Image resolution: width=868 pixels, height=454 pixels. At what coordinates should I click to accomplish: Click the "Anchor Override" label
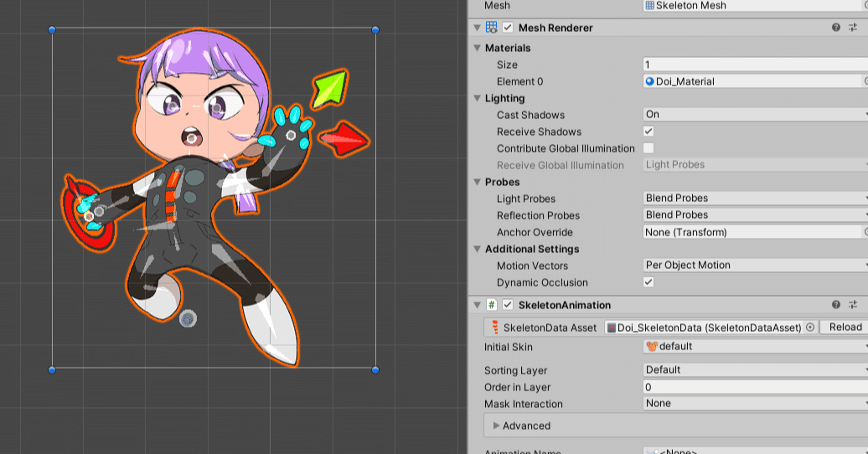(x=535, y=233)
